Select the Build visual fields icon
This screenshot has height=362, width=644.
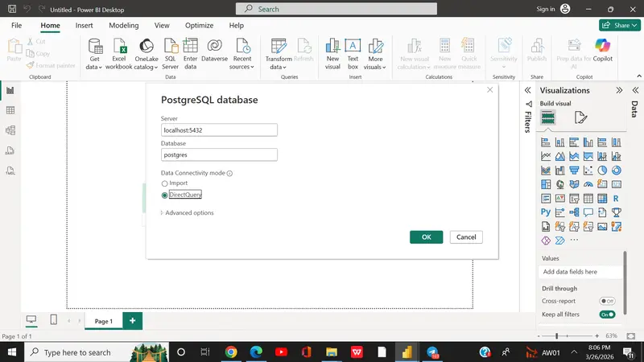[x=548, y=117]
